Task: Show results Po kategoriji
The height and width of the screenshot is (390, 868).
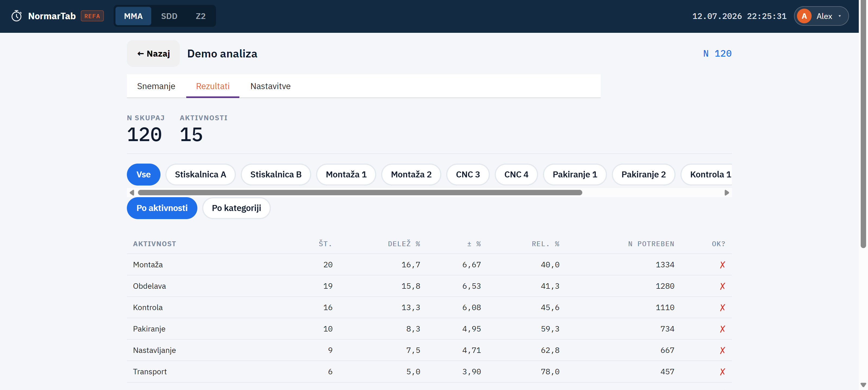Action: pyautogui.click(x=236, y=208)
